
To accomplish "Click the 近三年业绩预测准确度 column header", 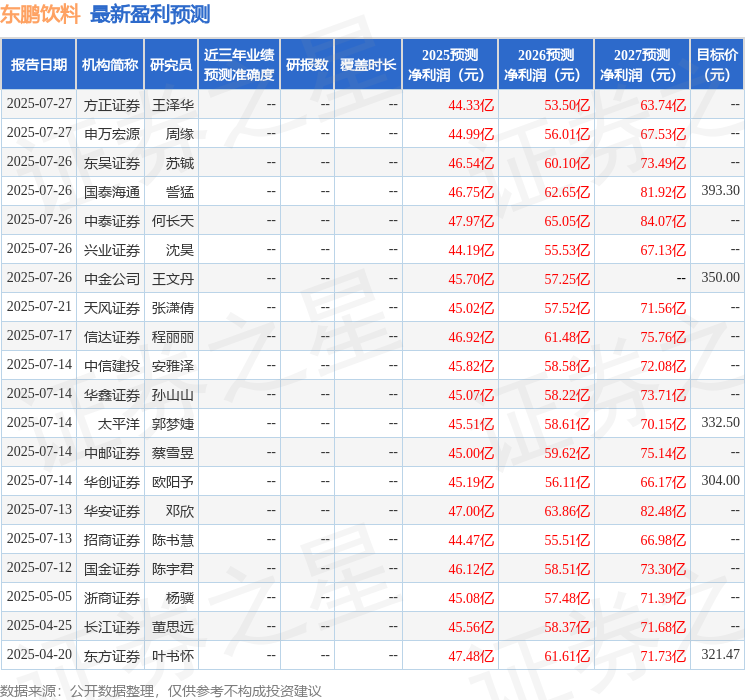I will [238, 65].
